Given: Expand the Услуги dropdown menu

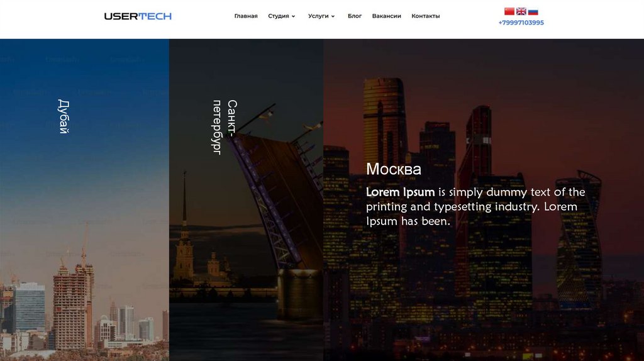Looking at the screenshot, I should pyautogui.click(x=321, y=16).
